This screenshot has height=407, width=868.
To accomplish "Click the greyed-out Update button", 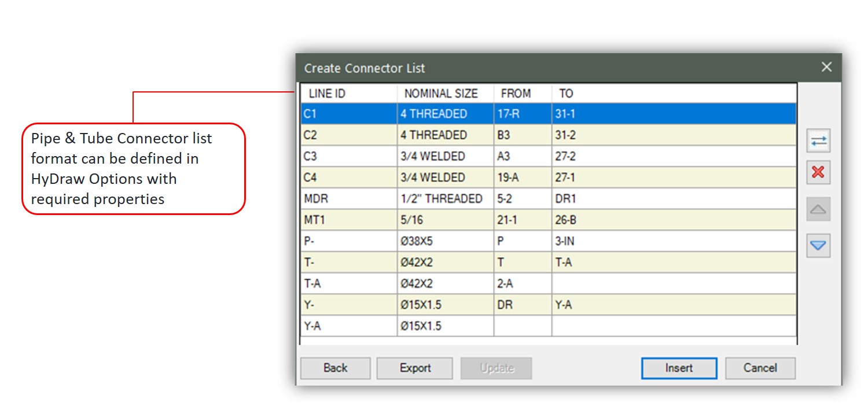I will tap(496, 368).
